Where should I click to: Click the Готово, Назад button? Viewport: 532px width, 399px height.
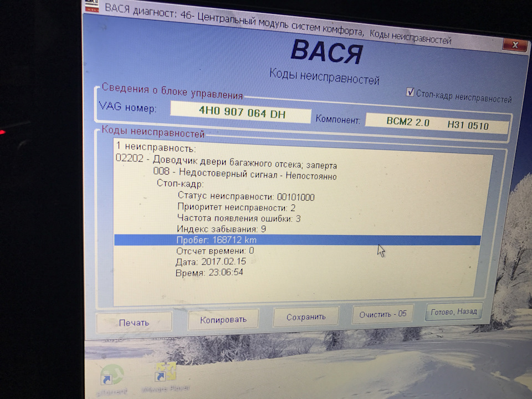454,311
